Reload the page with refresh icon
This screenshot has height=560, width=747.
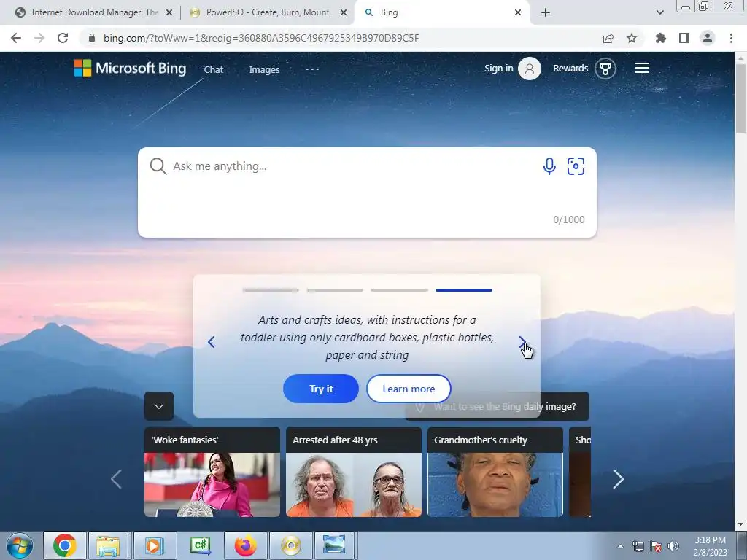click(63, 38)
